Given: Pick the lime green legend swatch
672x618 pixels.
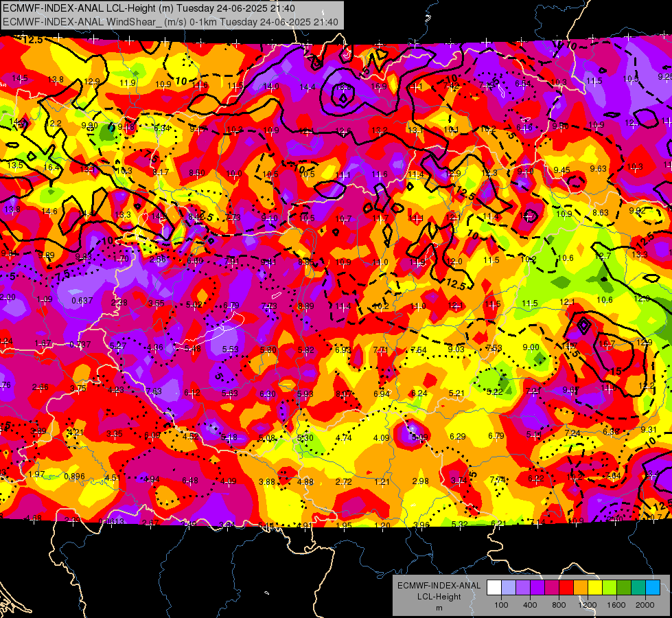Looking at the screenshot, I should [610, 588].
